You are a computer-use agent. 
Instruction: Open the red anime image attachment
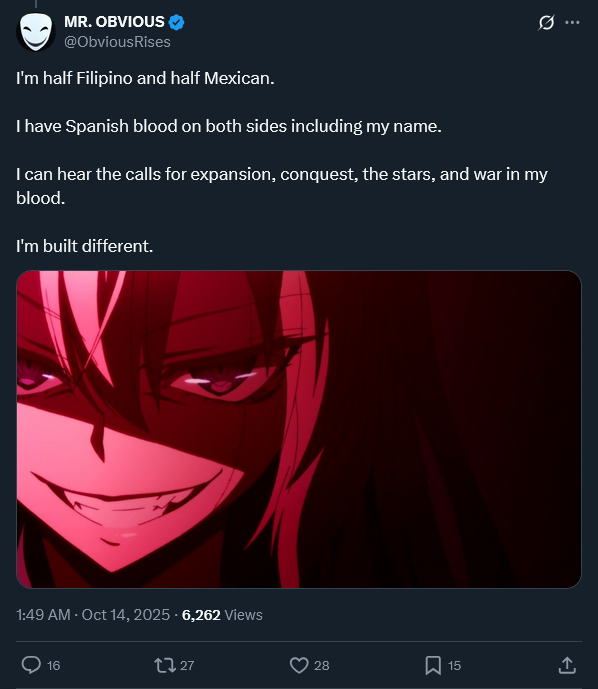[299, 429]
